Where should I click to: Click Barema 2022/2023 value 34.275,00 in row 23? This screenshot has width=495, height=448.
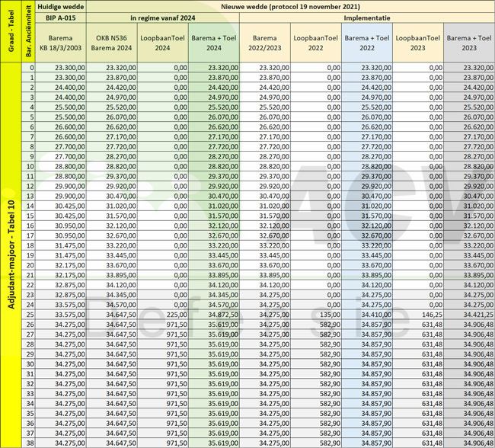point(265,295)
